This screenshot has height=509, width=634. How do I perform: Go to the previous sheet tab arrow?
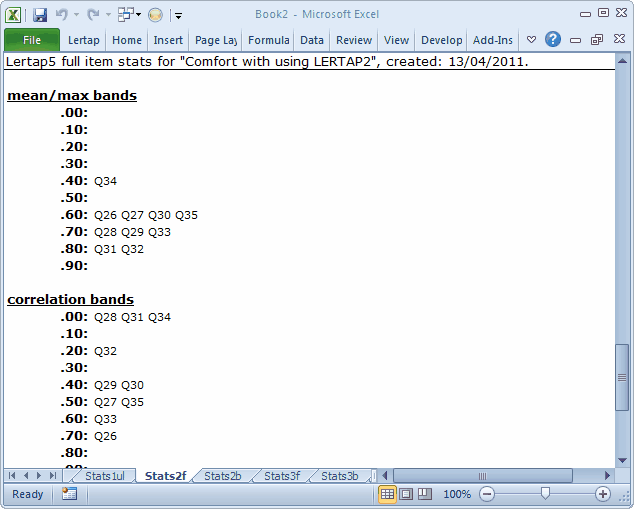pyautogui.click(x=26, y=476)
